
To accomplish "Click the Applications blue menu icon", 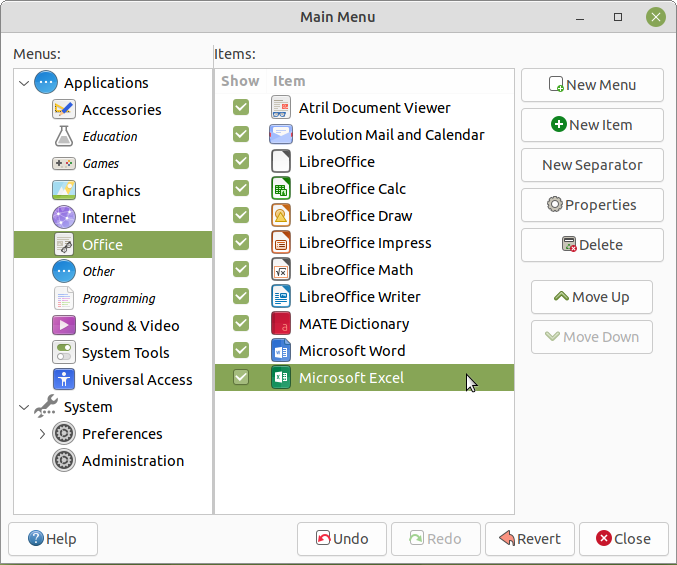I will coord(46,82).
